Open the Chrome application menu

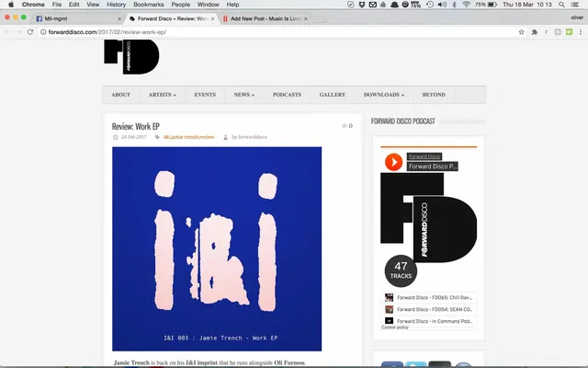pos(33,5)
